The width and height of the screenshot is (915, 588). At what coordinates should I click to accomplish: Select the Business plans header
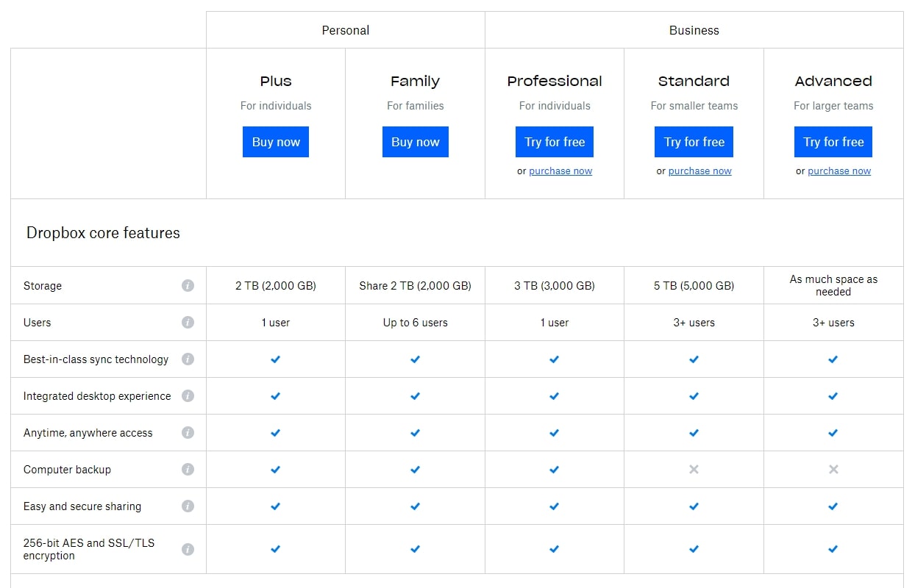tap(694, 30)
